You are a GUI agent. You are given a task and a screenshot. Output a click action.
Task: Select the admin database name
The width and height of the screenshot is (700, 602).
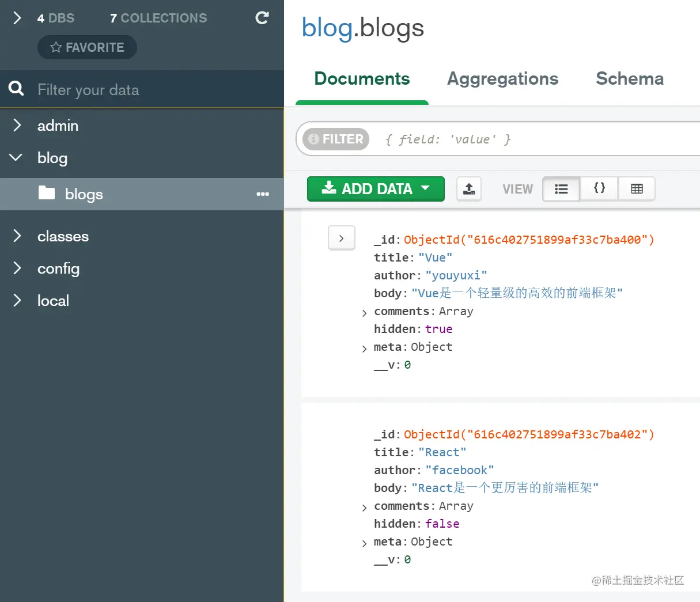coord(58,126)
